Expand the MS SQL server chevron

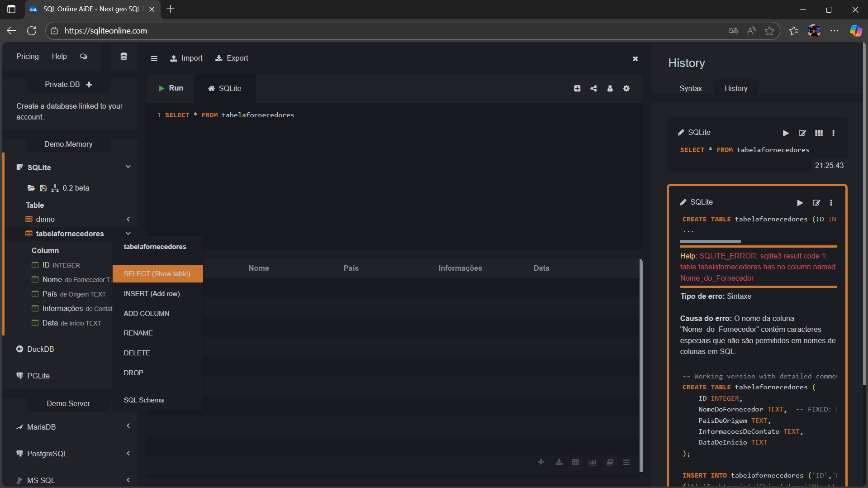tap(128, 480)
